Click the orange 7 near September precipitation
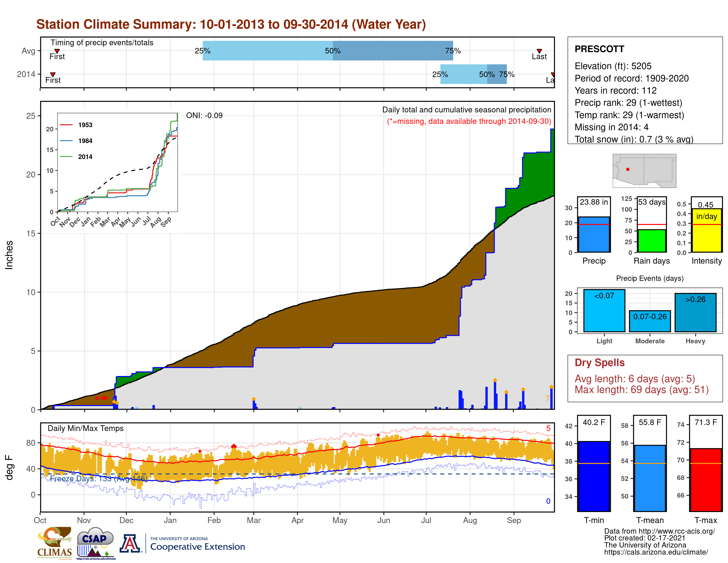Image resolution: width=728 pixels, height=563 pixels. pos(547,398)
